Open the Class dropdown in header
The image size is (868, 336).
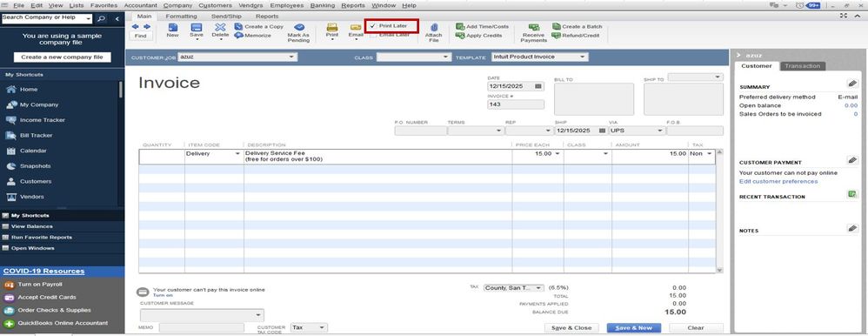[446, 57]
